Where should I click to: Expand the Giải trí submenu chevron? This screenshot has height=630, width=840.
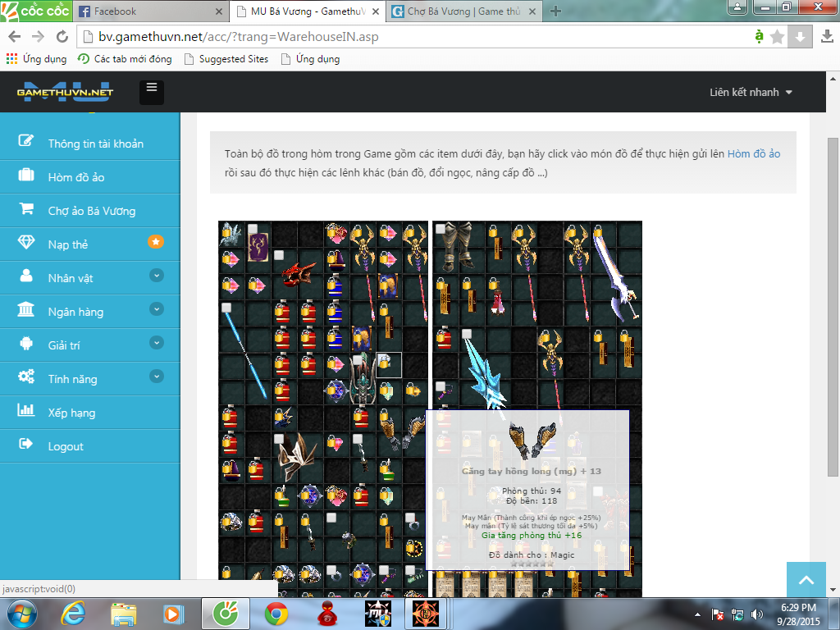pyautogui.click(x=157, y=343)
